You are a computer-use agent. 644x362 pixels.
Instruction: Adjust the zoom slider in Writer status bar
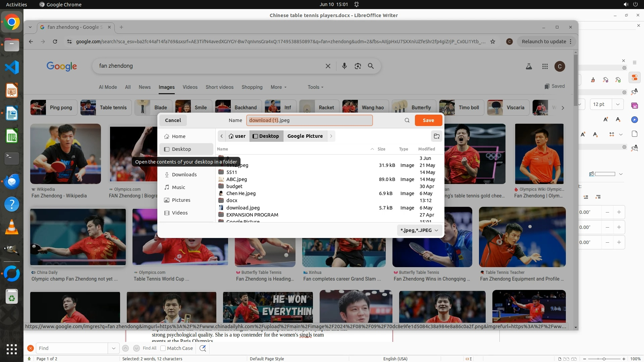[x=604, y=359]
